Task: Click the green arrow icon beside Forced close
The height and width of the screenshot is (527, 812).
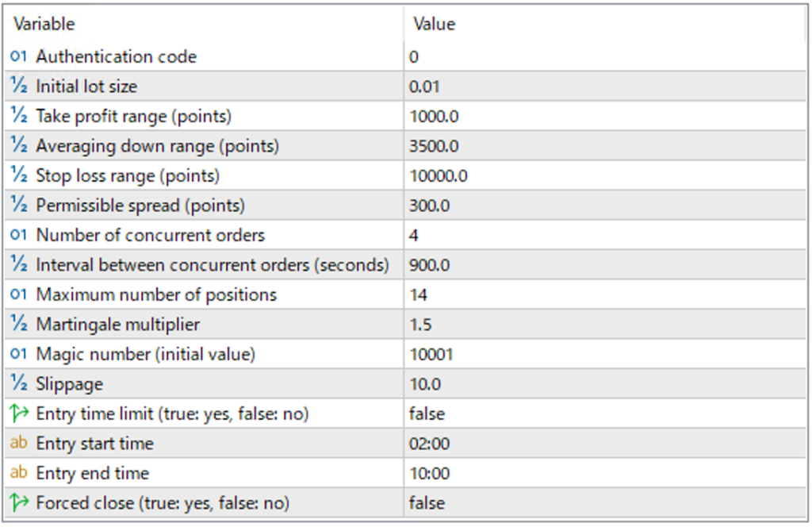Action: pos(19,502)
